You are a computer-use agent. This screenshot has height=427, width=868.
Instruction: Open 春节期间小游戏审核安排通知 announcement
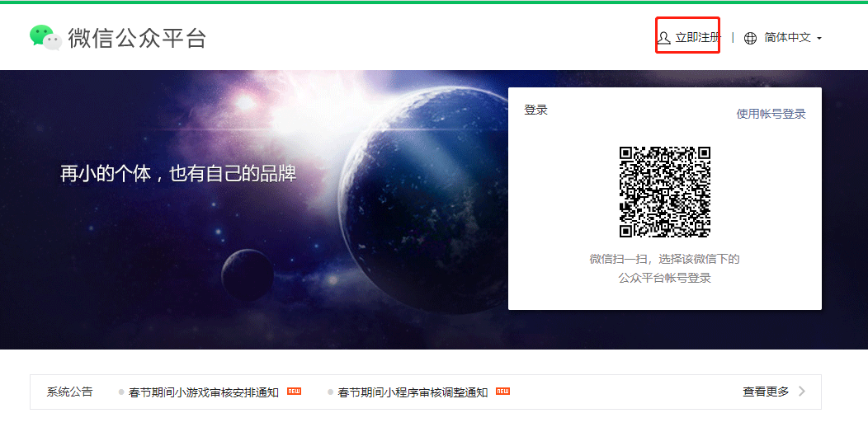204,392
